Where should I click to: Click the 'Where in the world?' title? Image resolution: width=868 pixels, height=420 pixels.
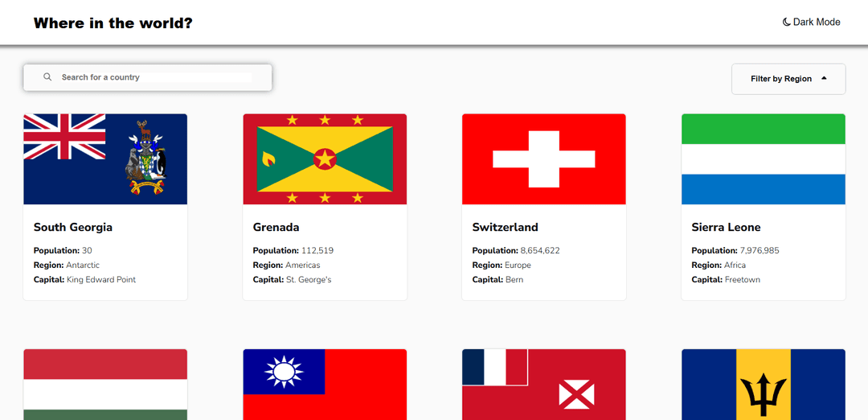113,23
